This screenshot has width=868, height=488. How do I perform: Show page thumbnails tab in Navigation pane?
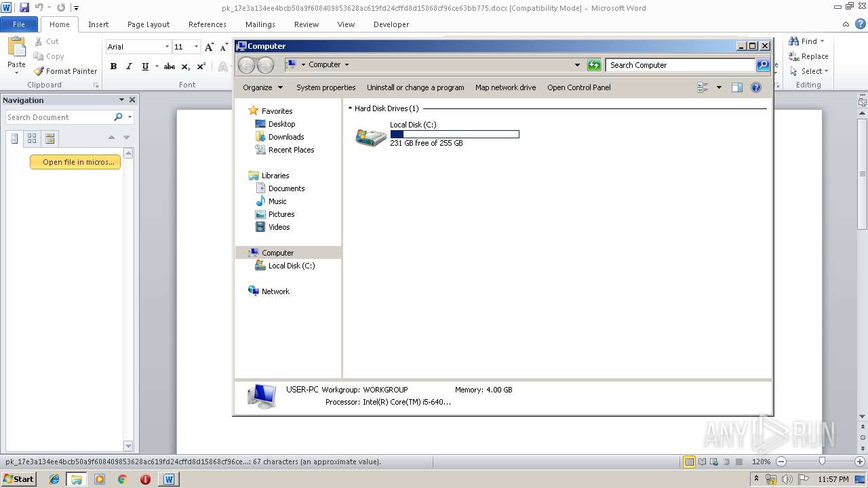(32, 138)
